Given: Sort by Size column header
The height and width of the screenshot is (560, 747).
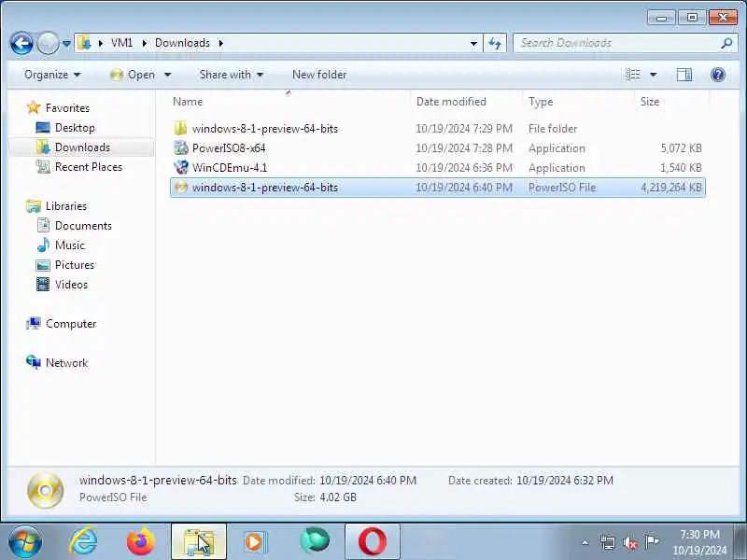Looking at the screenshot, I should click(671, 102).
